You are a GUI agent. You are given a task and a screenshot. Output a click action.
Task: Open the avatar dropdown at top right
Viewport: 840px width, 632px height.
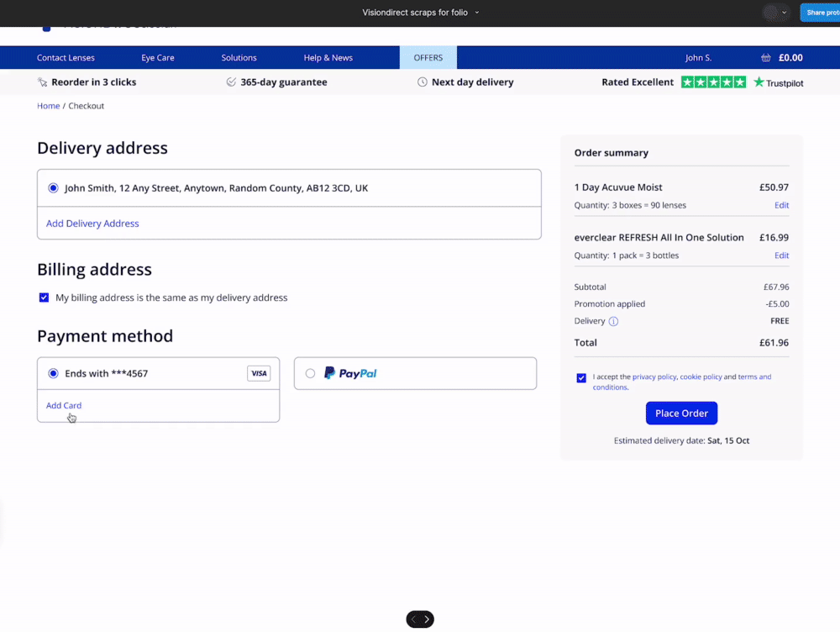[x=774, y=13]
